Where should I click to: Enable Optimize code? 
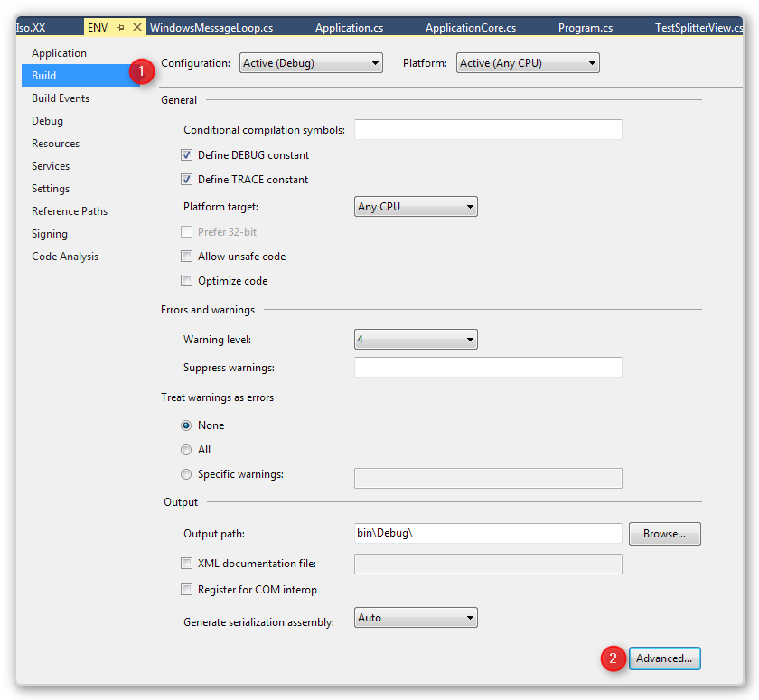(186, 280)
